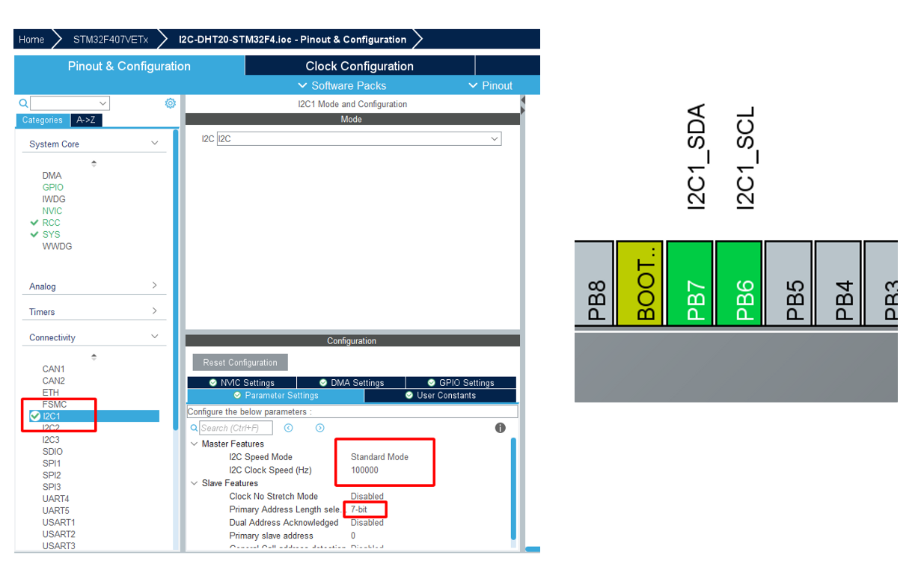The image size is (924, 564).
Task: Click the settings gear icon in categories panel
Action: 170,103
